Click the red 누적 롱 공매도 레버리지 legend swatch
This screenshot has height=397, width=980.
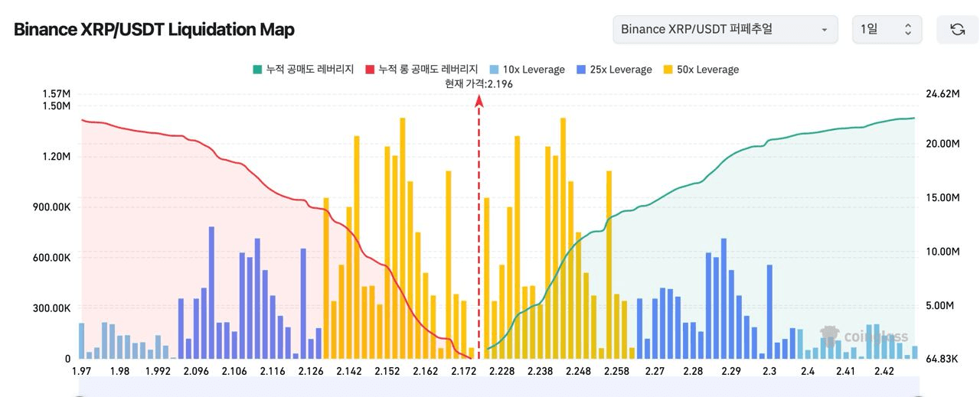tap(371, 70)
